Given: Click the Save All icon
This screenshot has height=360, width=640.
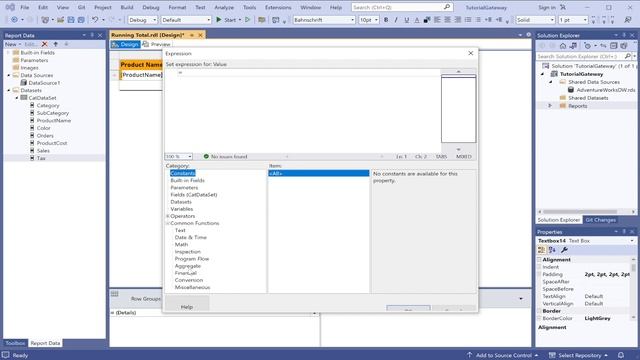Looking at the screenshot, I should click(81, 20).
